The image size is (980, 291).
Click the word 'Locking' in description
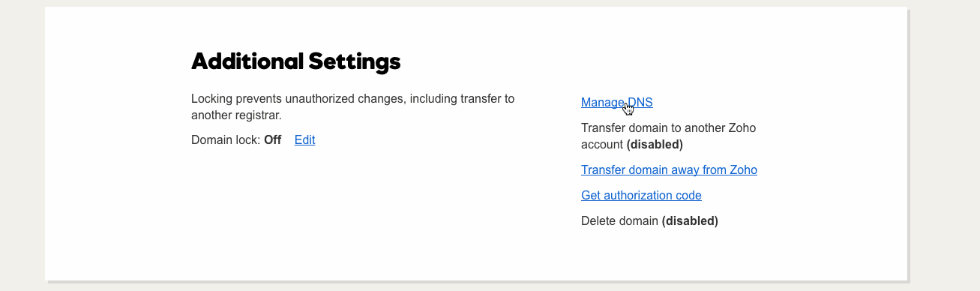[x=212, y=98]
